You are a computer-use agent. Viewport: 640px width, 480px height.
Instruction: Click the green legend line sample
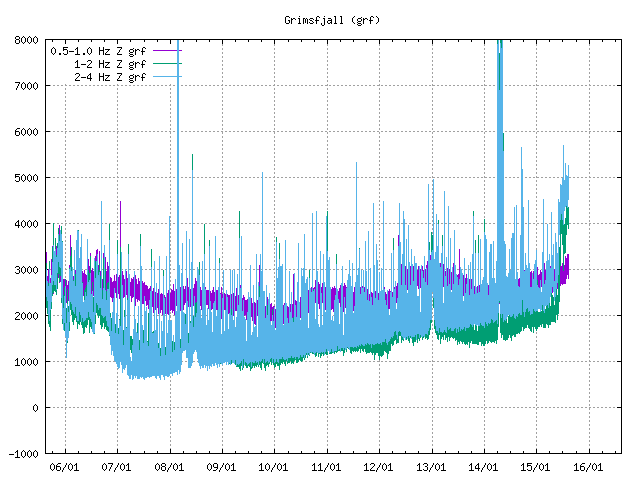click(167, 63)
